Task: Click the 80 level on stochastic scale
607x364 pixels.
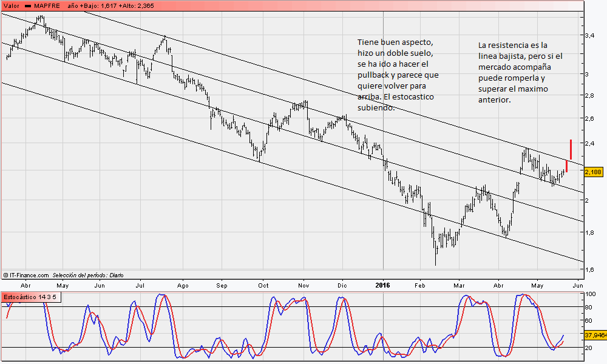Action: (588, 307)
